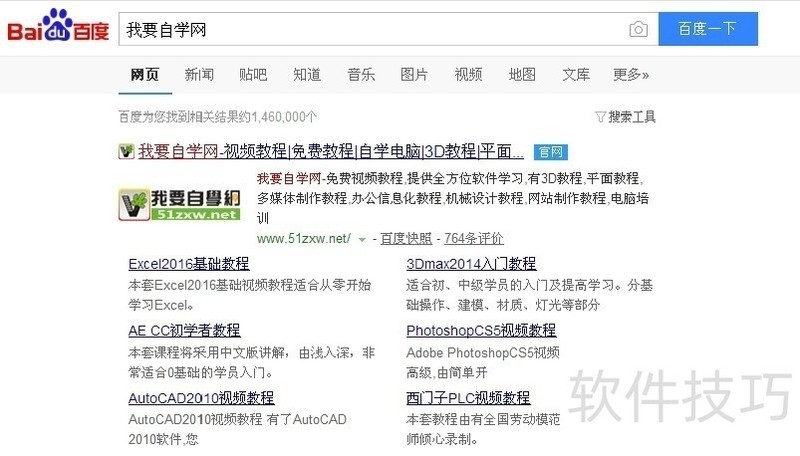Viewport: 800px width, 456px height.
Task: Open 西门子PLC视频教程 link
Action: (x=468, y=398)
